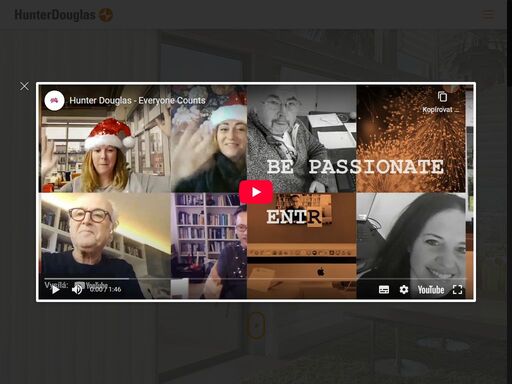Screen dimensions: 512x384
Task: Open the video on YouTube via the logo
Action: coord(431,290)
